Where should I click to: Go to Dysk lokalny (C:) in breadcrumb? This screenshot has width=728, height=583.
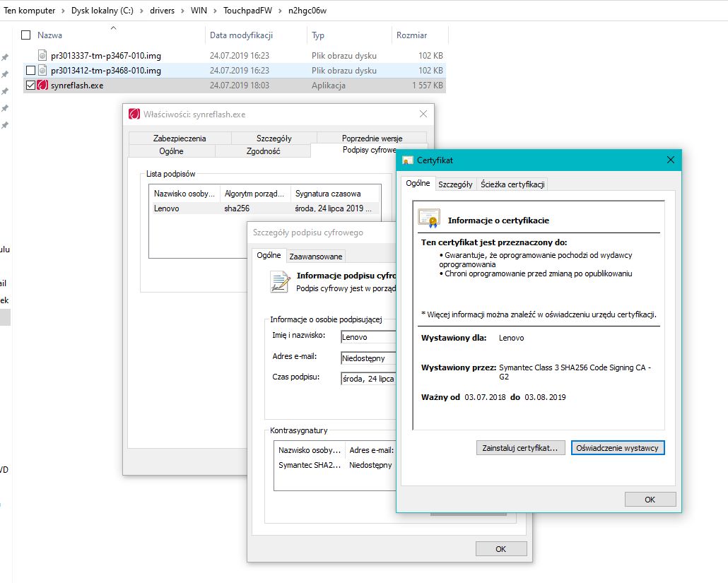click(x=102, y=11)
